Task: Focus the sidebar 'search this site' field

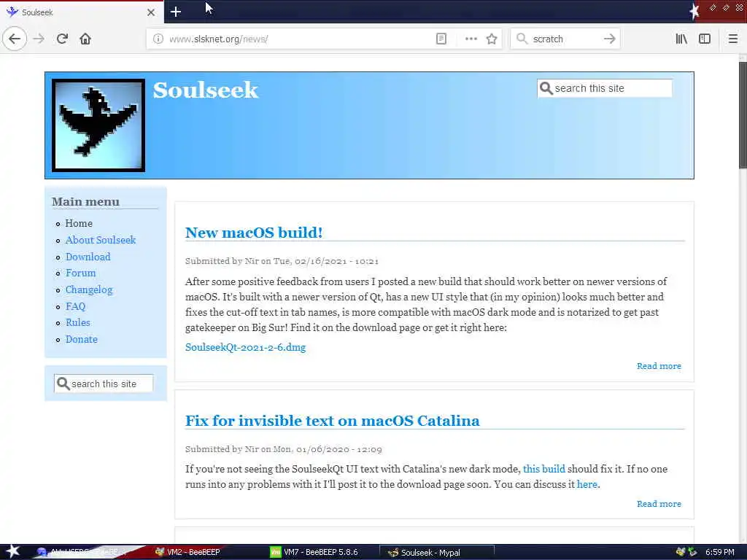Action: click(104, 384)
